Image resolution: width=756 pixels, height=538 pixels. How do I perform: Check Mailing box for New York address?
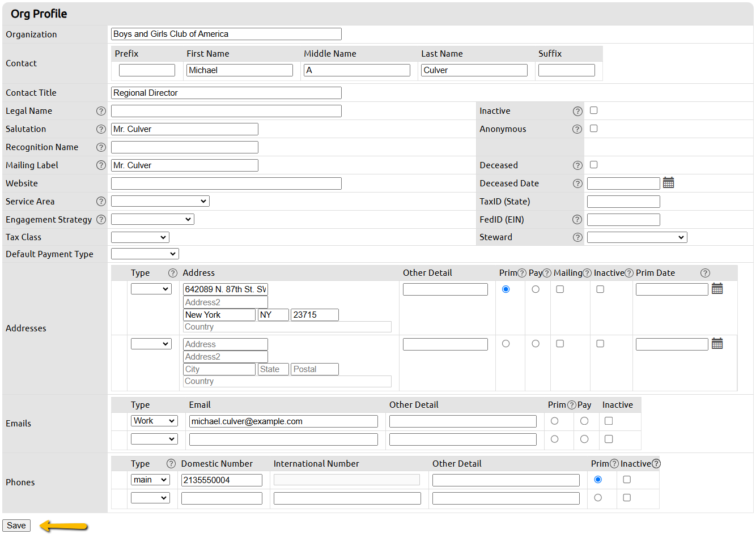click(x=560, y=289)
